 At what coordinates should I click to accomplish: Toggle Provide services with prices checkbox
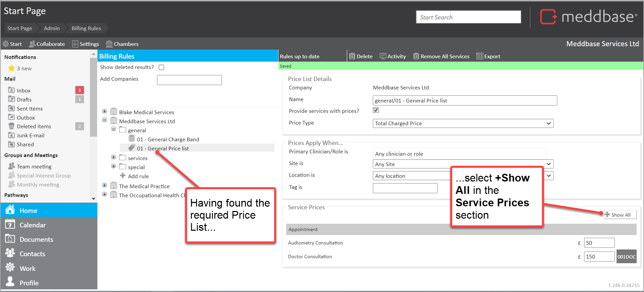point(376,110)
